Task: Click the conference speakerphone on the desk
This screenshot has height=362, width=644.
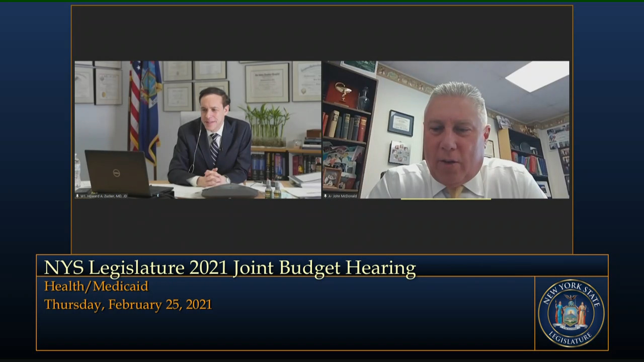Action: click(x=229, y=191)
